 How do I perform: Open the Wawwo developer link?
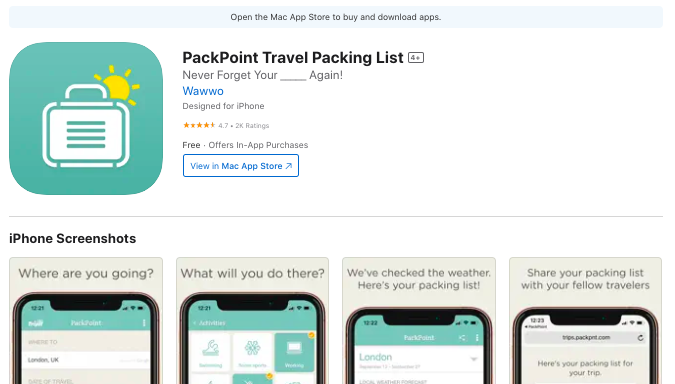pyautogui.click(x=203, y=91)
